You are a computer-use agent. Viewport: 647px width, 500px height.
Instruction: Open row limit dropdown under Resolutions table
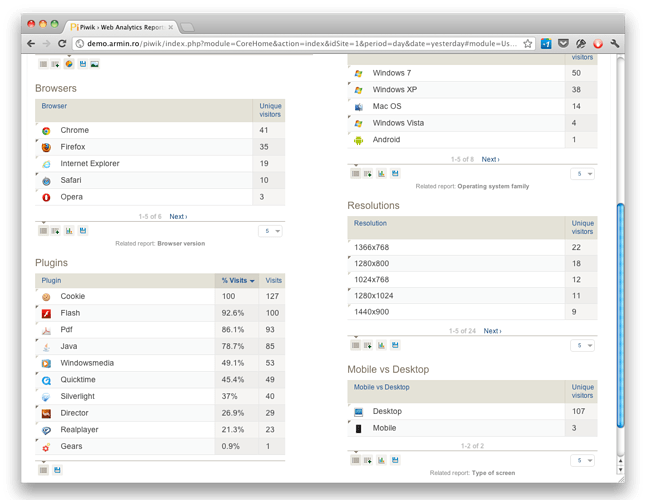583,345
